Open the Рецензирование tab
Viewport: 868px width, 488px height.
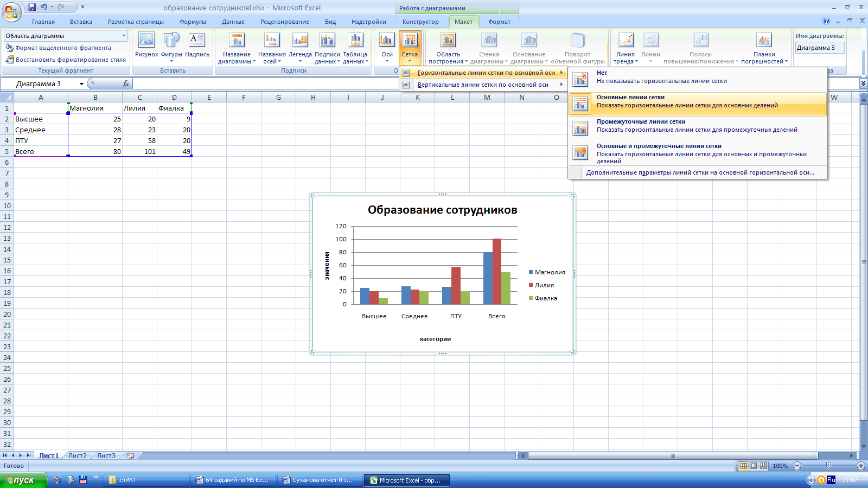[x=285, y=22]
